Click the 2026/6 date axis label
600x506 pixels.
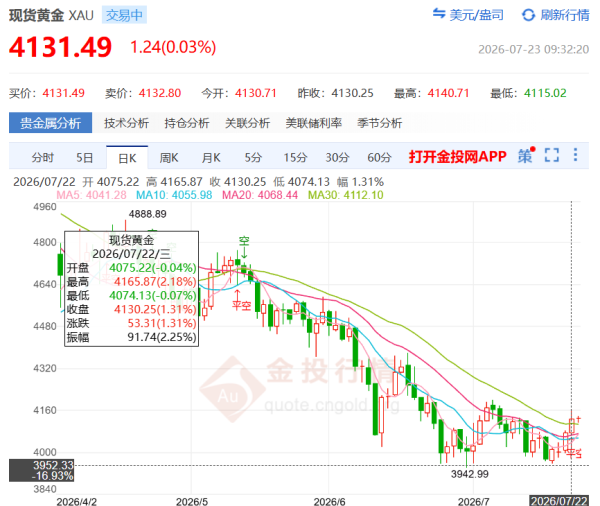[329, 501]
